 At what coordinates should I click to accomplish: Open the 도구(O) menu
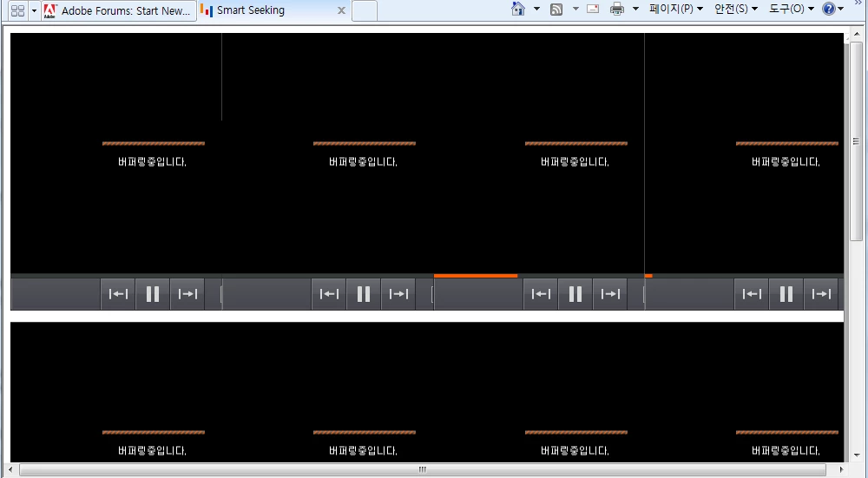point(791,9)
